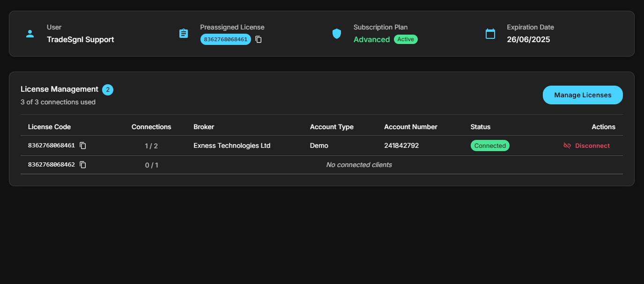The image size is (644, 284).
Task: Click the shield icon near Subscription Plan
Action: pyautogui.click(x=337, y=33)
